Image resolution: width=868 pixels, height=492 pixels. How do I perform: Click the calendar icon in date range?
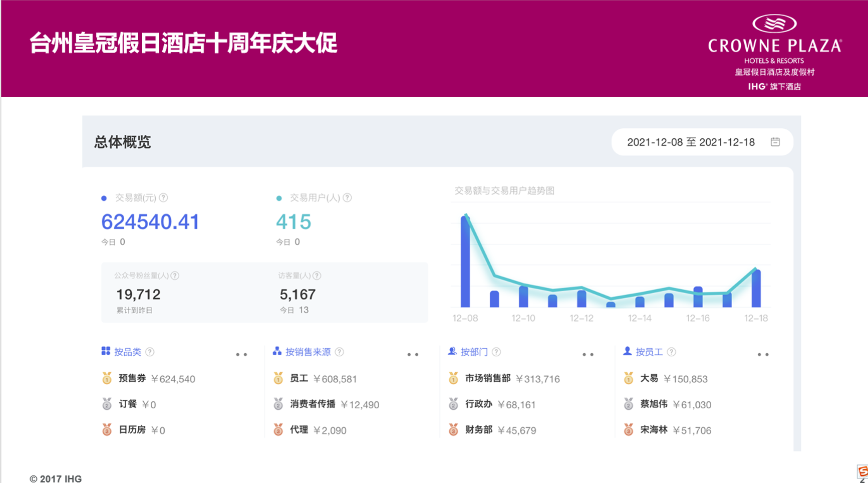pos(775,142)
